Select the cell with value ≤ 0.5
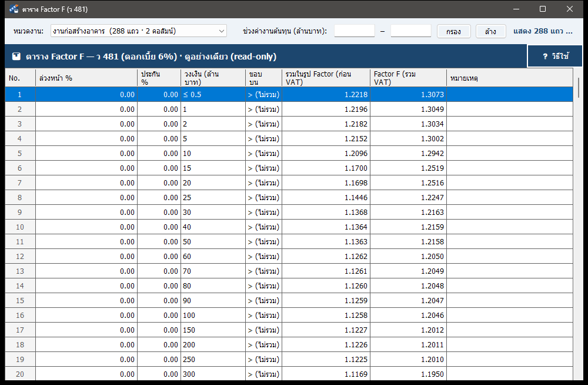This screenshot has width=588, height=385. pyautogui.click(x=213, y=95)
